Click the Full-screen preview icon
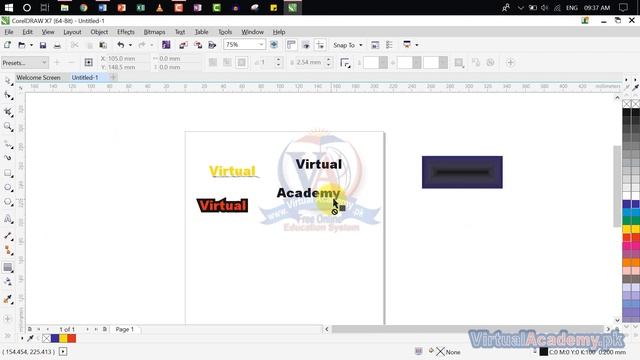This screenshot has width=640, height=360. [274, 45]
